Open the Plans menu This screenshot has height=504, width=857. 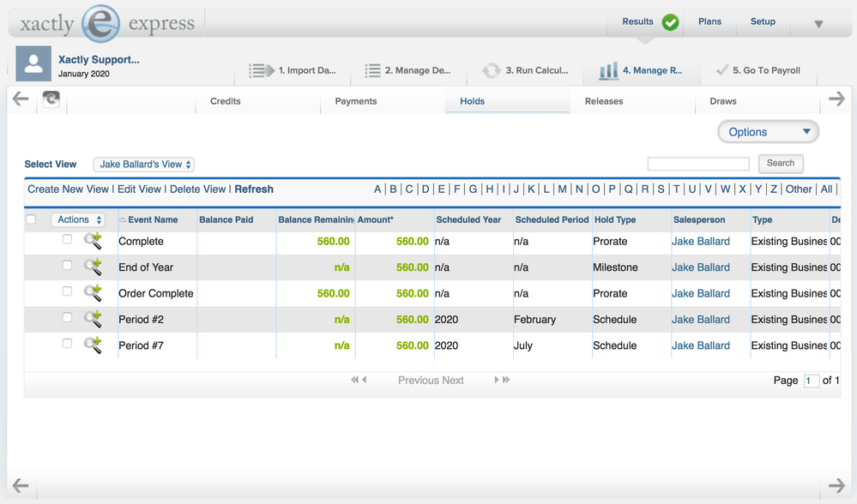709,21
